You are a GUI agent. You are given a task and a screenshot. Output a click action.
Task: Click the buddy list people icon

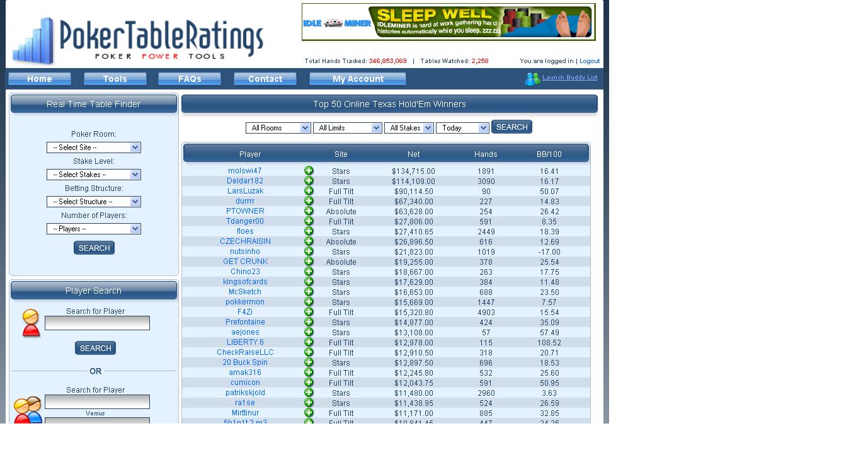[x=532, y=79]
